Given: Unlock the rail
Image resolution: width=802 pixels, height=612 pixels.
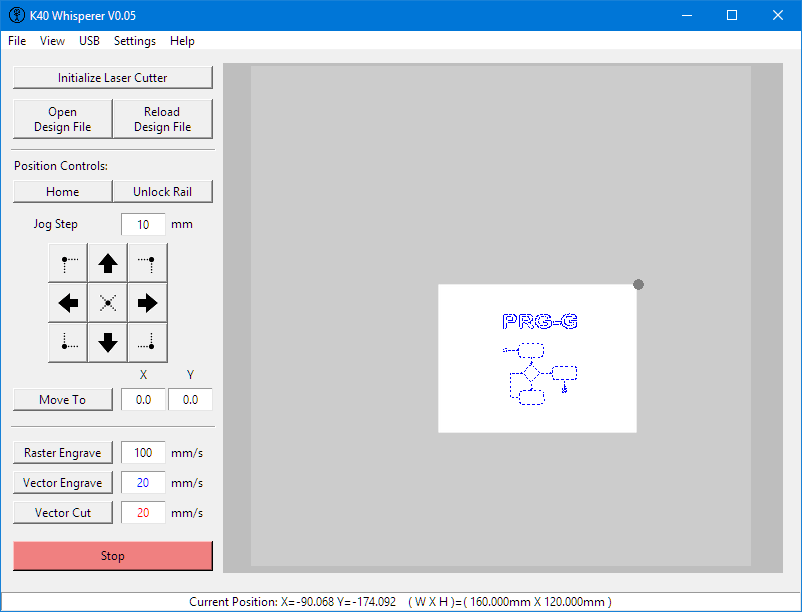Looking at the screenshot, I should [x=162, y=192].
